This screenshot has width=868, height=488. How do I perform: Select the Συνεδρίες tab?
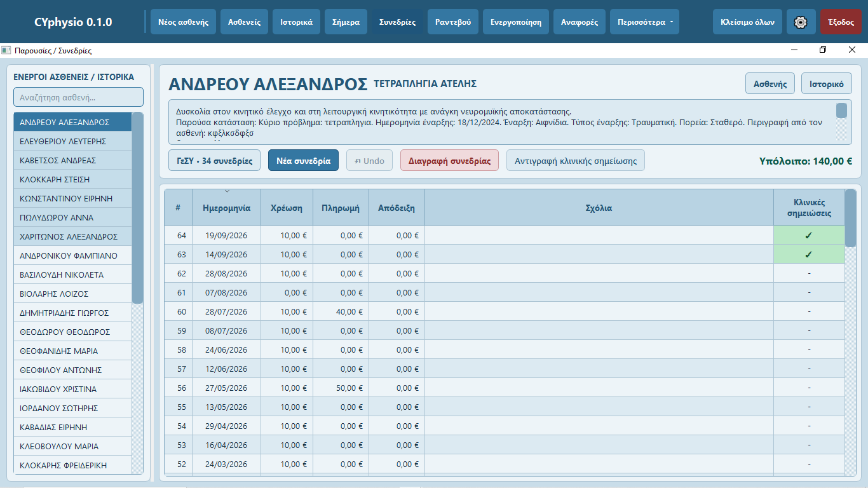click(398, 22)
